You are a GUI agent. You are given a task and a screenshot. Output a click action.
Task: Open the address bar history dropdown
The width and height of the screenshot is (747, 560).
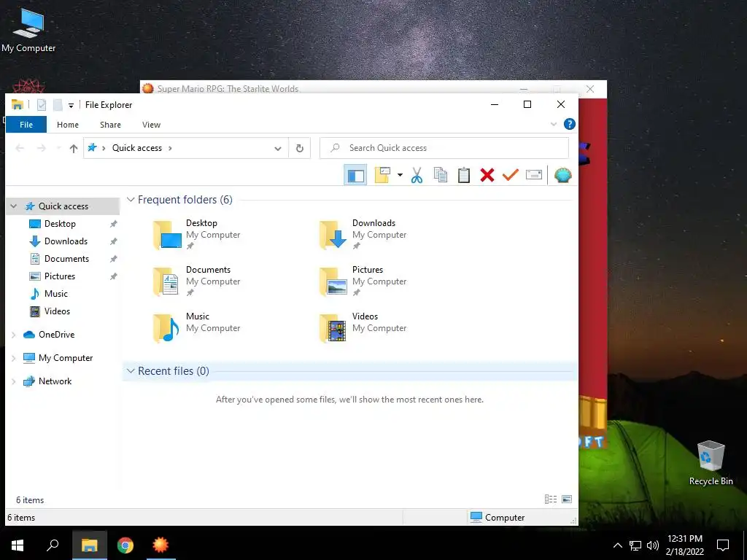(278, 148)
